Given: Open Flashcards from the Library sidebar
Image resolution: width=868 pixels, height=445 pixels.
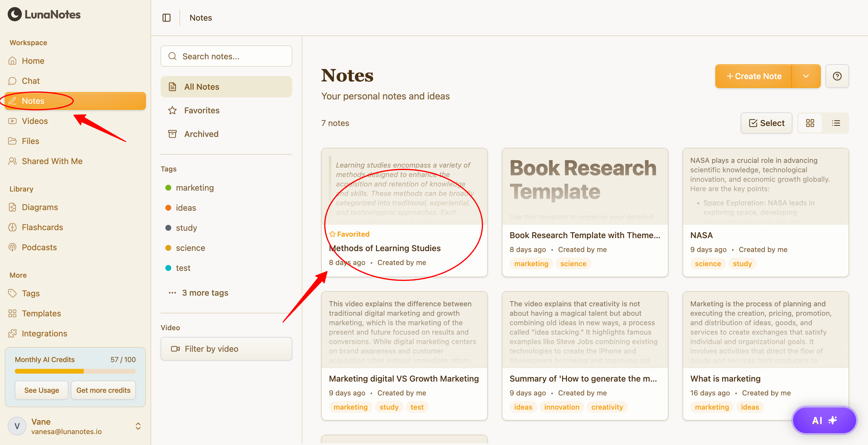Looking at the screenshot, I should pyautogui.click(x=42, y=227).
